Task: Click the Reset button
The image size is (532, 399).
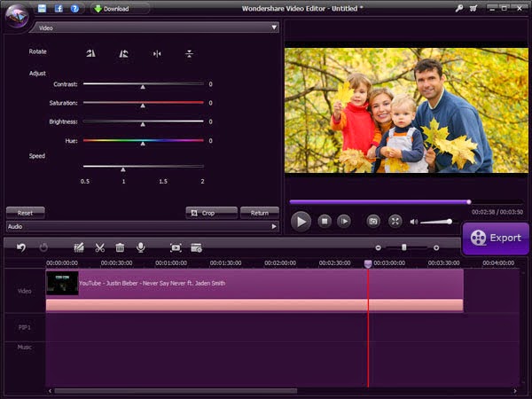Action: click(26, 213)
